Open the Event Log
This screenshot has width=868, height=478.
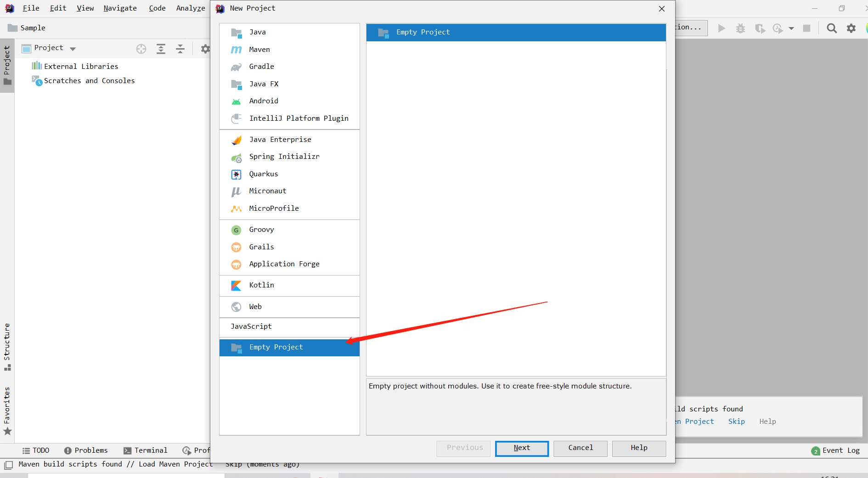click(835, 451)
